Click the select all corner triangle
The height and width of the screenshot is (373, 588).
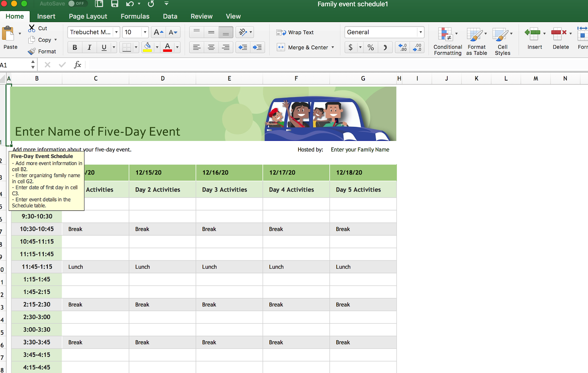[3, 78]
